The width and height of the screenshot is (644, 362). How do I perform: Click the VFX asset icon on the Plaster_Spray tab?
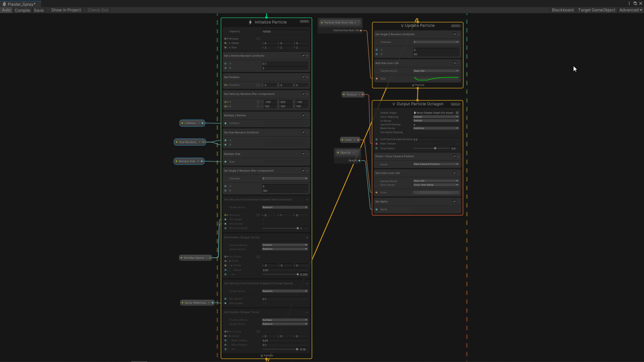[5, 4]
